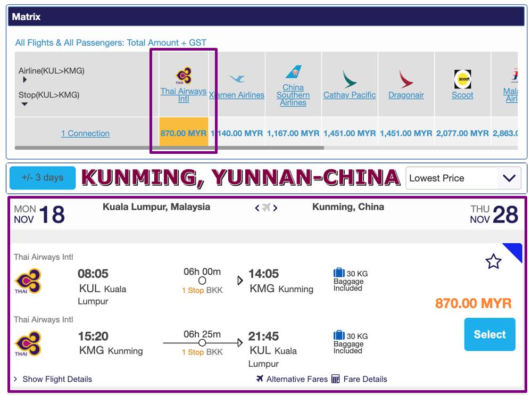Open the China Southern Airlines link

tap(293, 95)
